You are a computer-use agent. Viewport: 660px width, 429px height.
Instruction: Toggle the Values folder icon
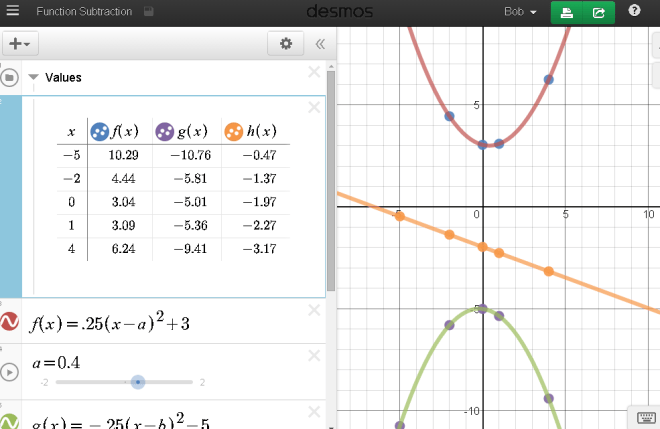point(9,77)
